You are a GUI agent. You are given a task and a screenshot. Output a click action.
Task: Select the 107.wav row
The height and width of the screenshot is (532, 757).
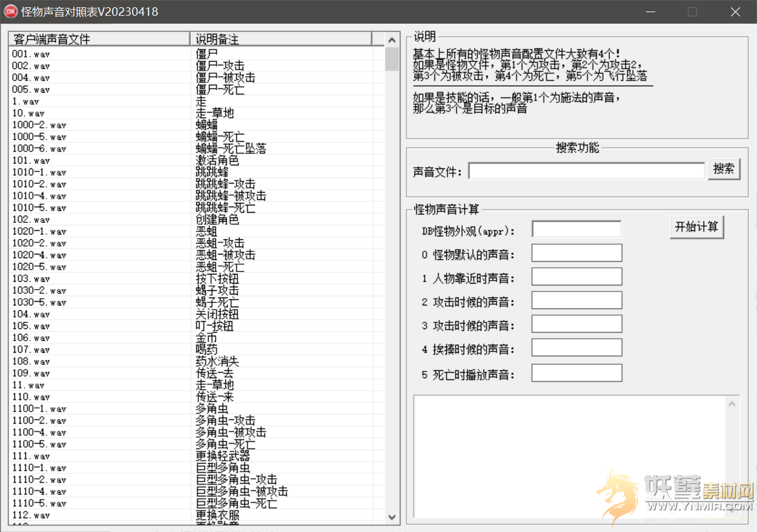click(197, 349)
